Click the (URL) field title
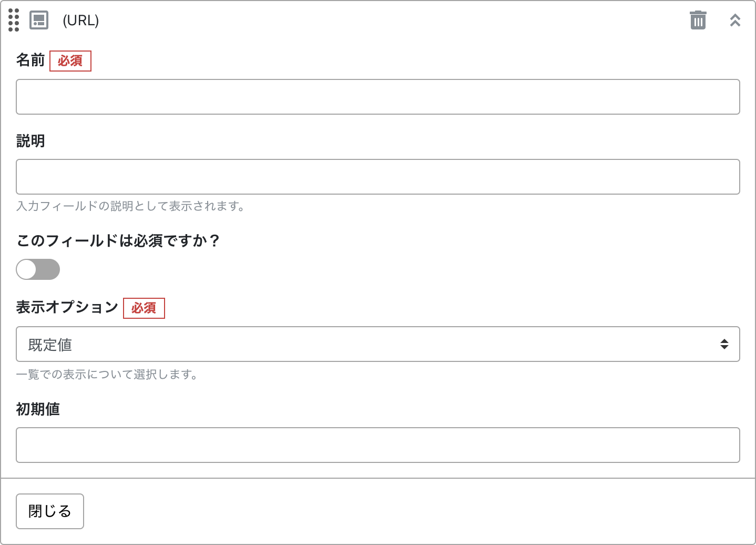The width and height of the screenshot is (756, 545). [81, 20]
